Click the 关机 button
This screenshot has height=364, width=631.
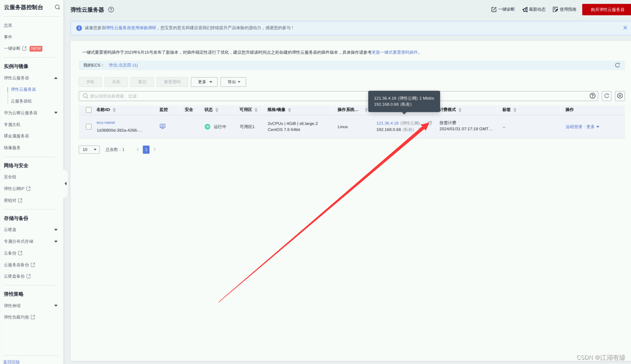tap(116, 82)
